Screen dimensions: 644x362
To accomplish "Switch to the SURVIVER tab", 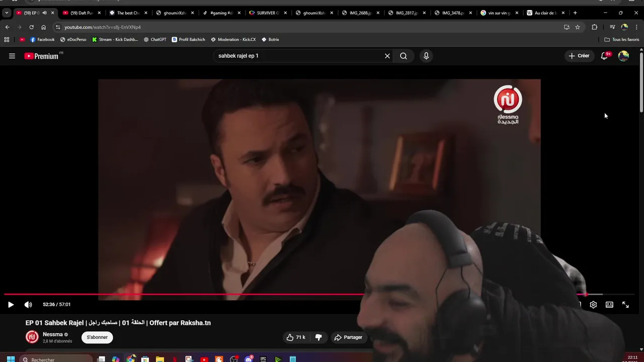I will coord(267,13).
